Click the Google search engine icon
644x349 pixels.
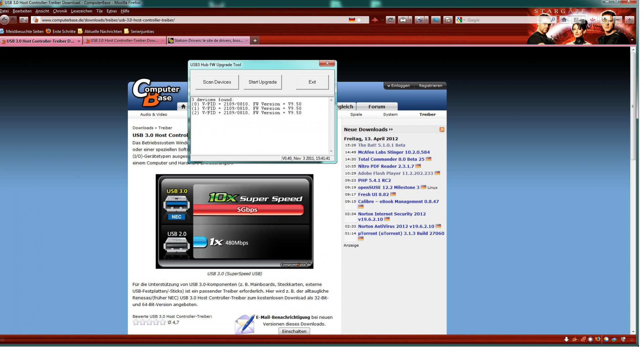pos(459,20)
